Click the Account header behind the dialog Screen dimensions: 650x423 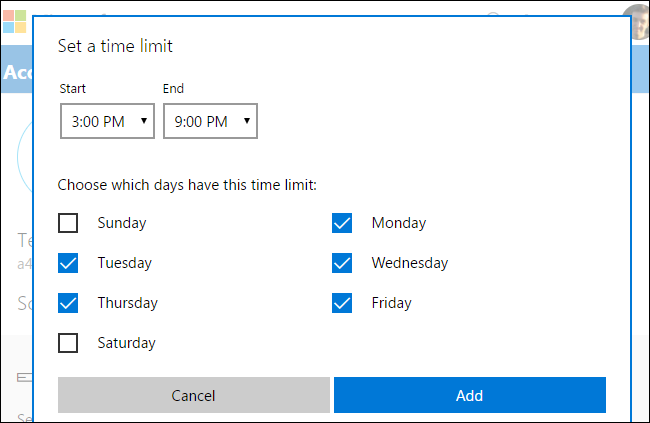(x=14, y=72)
